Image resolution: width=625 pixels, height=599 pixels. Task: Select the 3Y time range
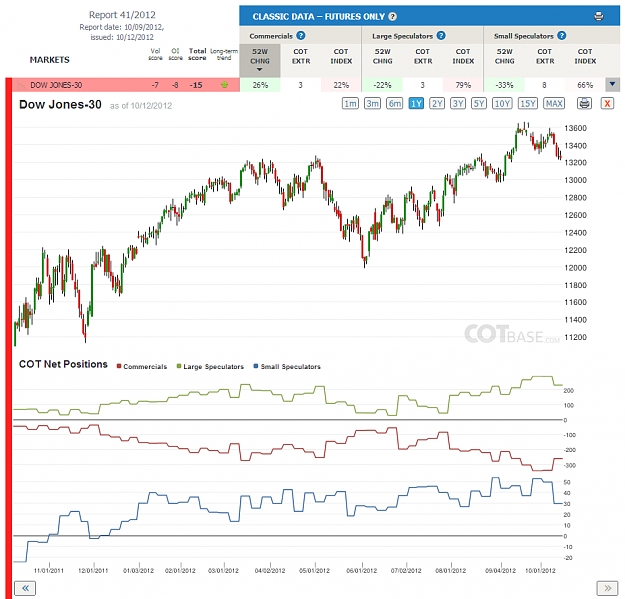pyautogui.click(x=458, y=104)
